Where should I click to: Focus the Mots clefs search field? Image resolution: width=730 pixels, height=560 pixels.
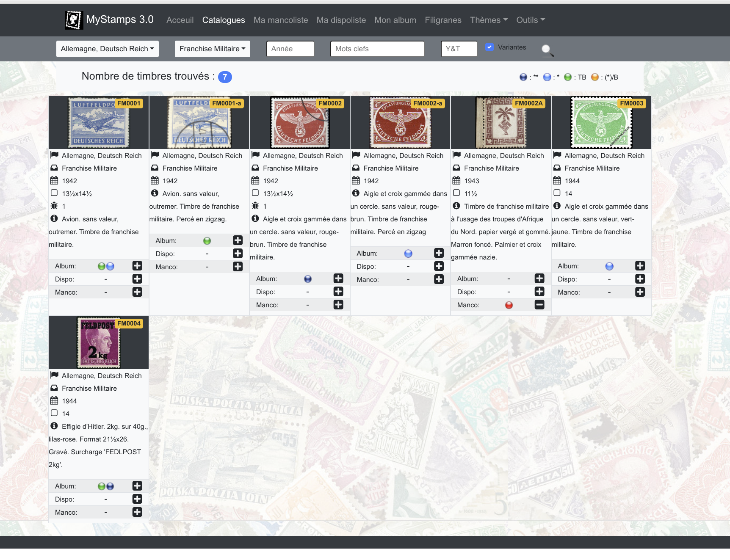(377, 49)
